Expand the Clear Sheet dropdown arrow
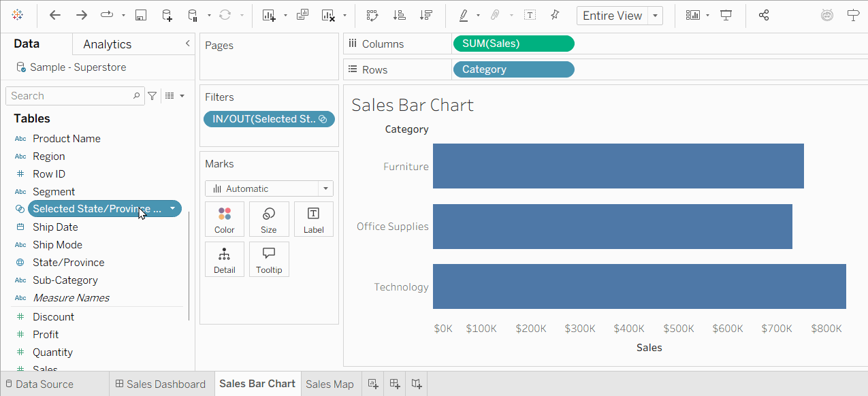The width and height of the screenshot is (868, 396). [345, 15]
